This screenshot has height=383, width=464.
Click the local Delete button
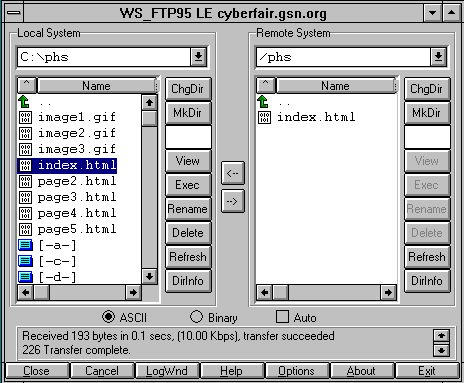(x=188, y=233)
